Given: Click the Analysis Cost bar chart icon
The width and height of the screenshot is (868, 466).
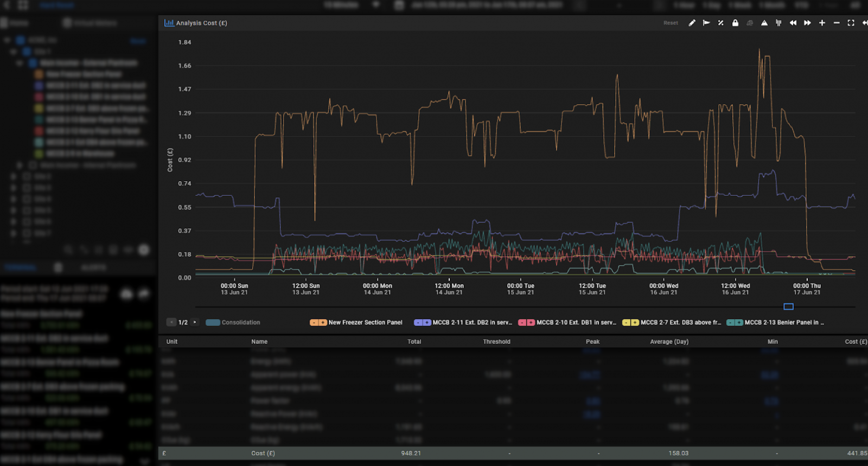Looking at the screenshot, I should pos(169,23).
